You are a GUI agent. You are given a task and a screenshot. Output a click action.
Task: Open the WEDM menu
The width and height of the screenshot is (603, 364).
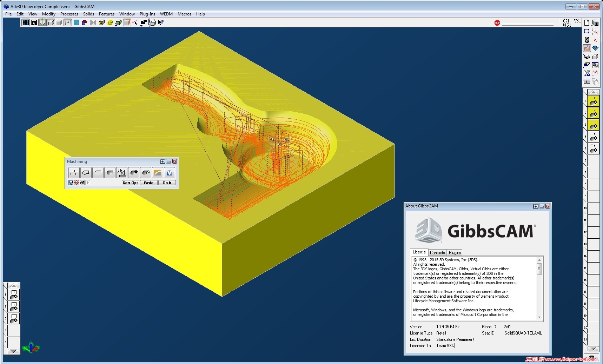166,14
